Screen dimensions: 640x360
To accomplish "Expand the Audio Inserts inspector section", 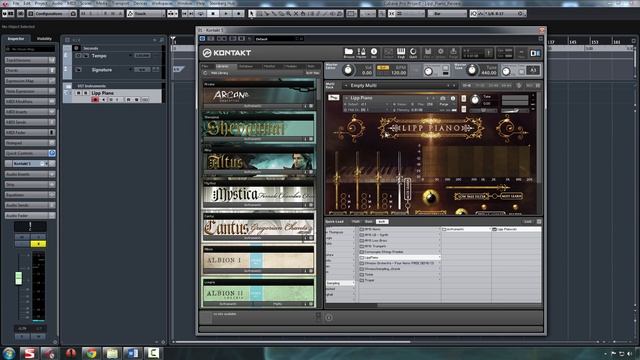I will tap(30, 174).
